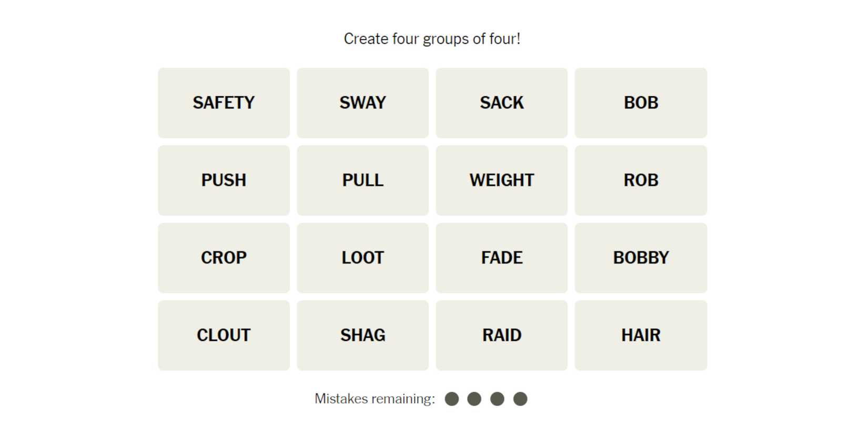Click the 'Create four groups of four!' heading
The width and height of the screenshot is (868, 434).
pos(432,39)
